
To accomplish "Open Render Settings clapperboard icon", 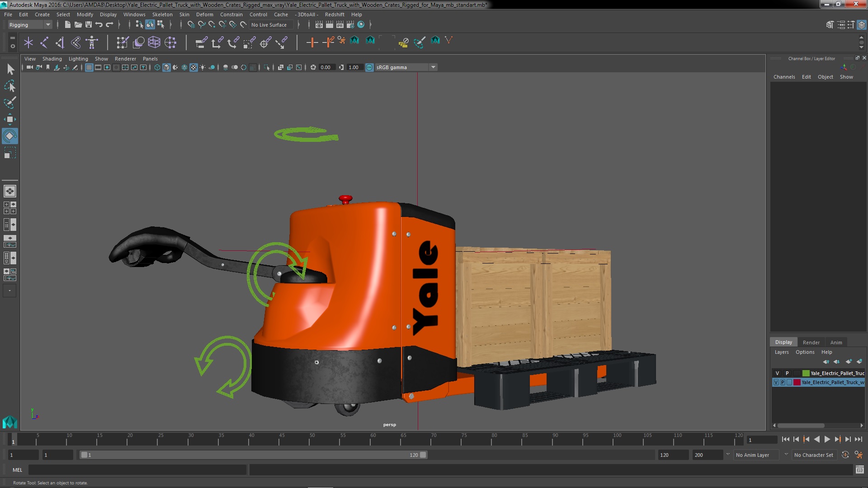I will point(350,25).
